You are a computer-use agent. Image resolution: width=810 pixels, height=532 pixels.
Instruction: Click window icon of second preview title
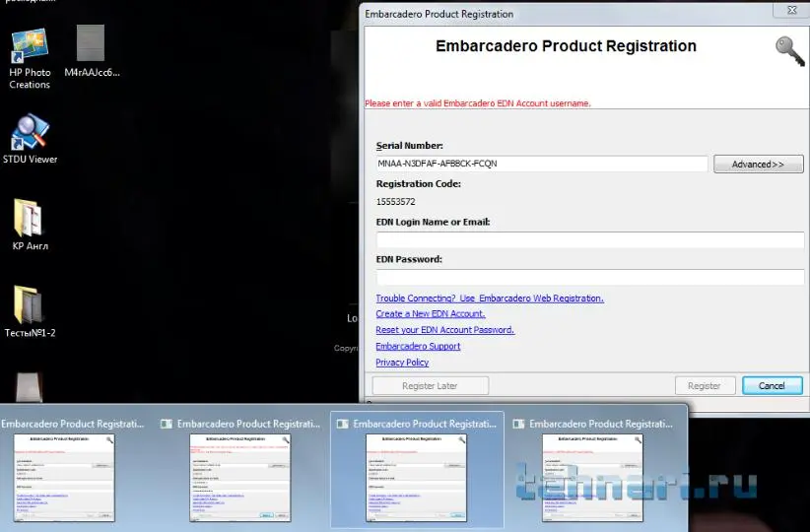pos(167,424)
